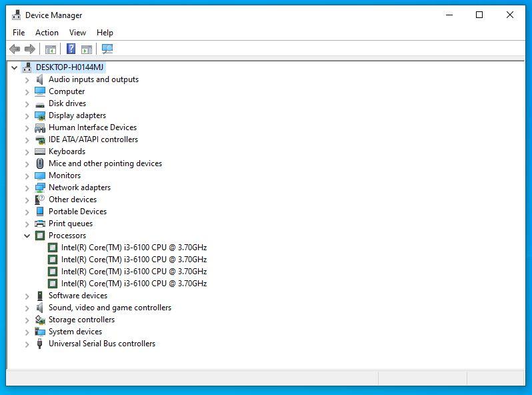The image size is (532, 395).
Task: Open the Help menu
Action: (105, 33)
